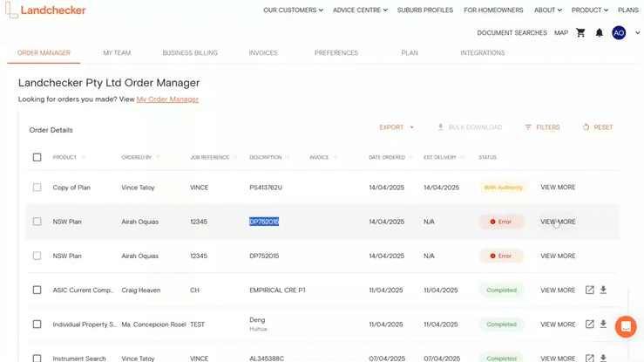
Task: Sort by the Description column arrow
Action: click(x=288, y=157)
